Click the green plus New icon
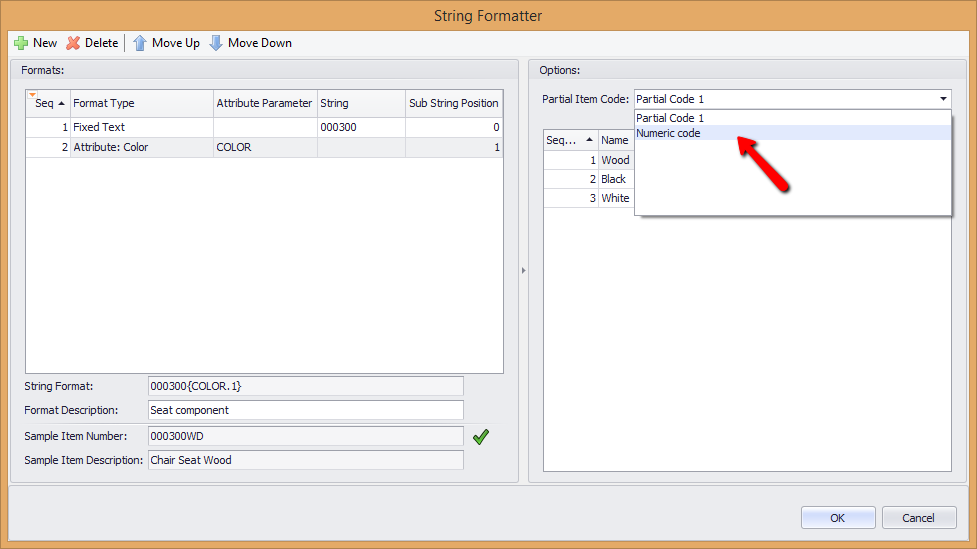The image size is (977, 549). pos(21,43)
